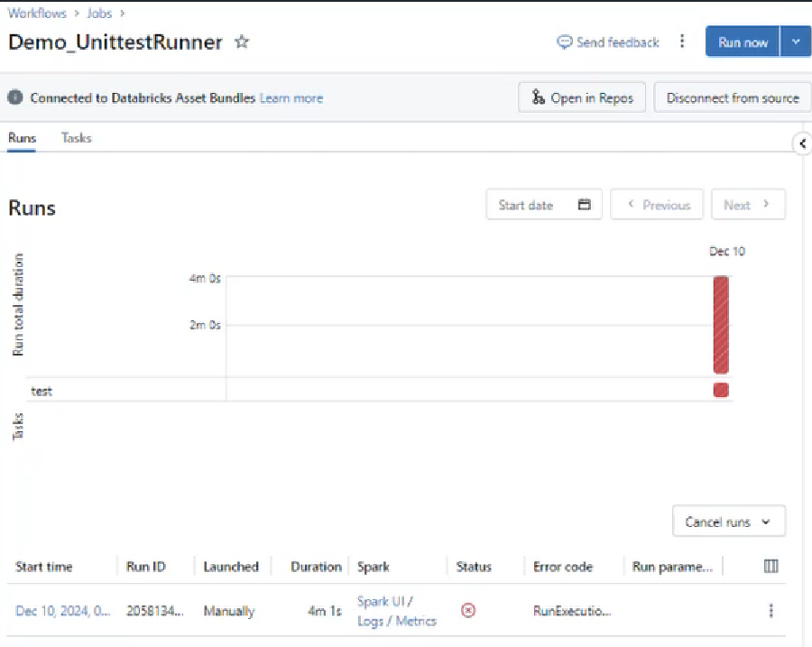This screenshot has height=647, width=812.
Task: Expand the Cancel runs dropdown
Action: click(x=729, y=522)
